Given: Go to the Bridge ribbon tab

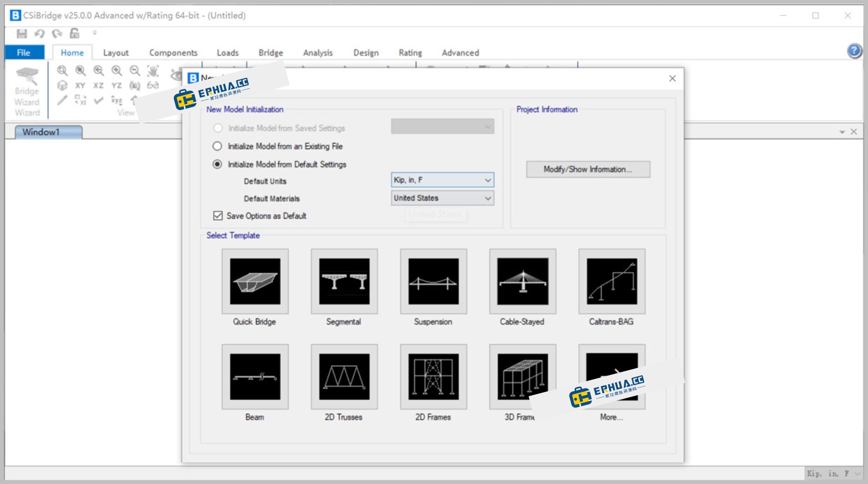Looking at the screenshot, I should 271,52.
